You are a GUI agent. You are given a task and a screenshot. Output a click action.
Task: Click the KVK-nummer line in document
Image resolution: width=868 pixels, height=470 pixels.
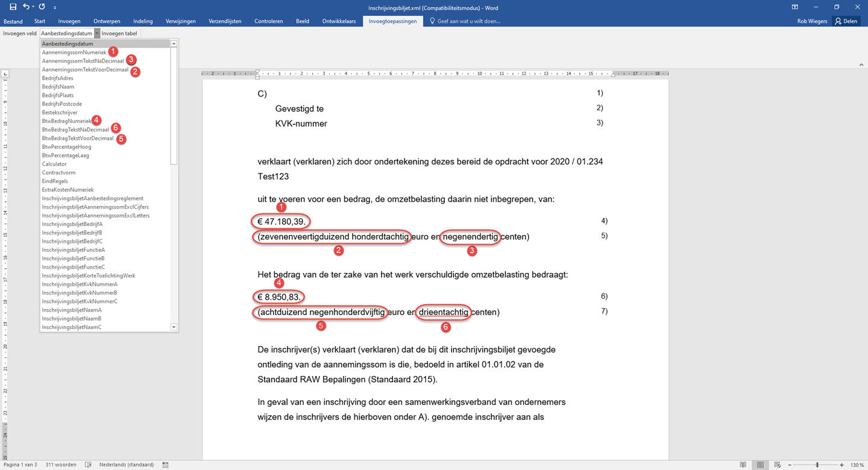(301, 124)
